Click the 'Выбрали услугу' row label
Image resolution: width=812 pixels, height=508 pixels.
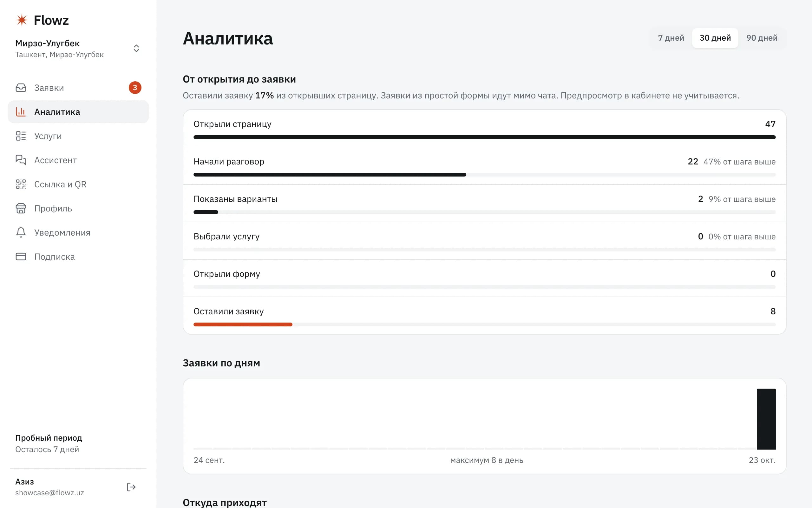[x=226, y=237]
